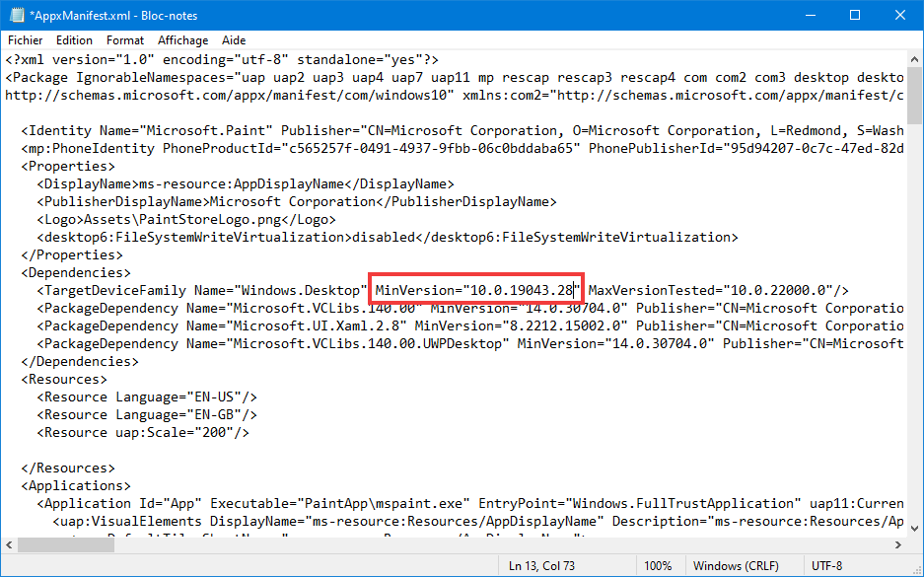Click the xml version declaration line
924x577 pixels.
pos(222,59)
